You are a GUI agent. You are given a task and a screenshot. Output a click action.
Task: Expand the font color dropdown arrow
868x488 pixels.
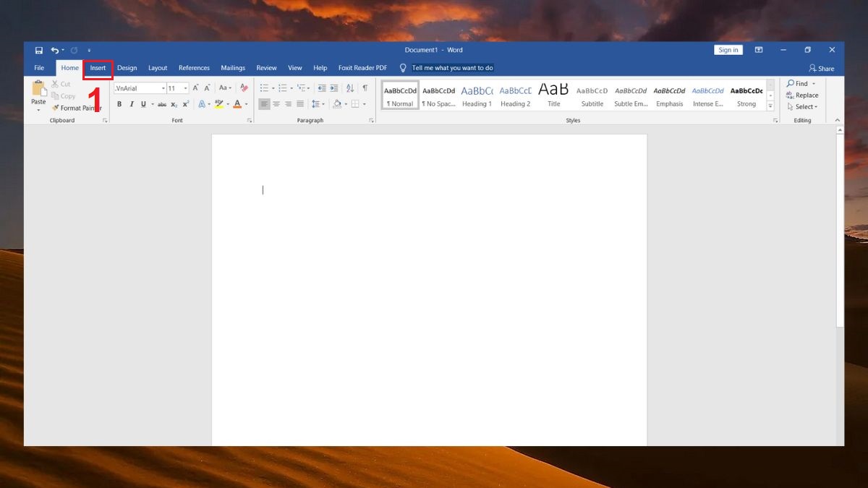click(246, 104)
